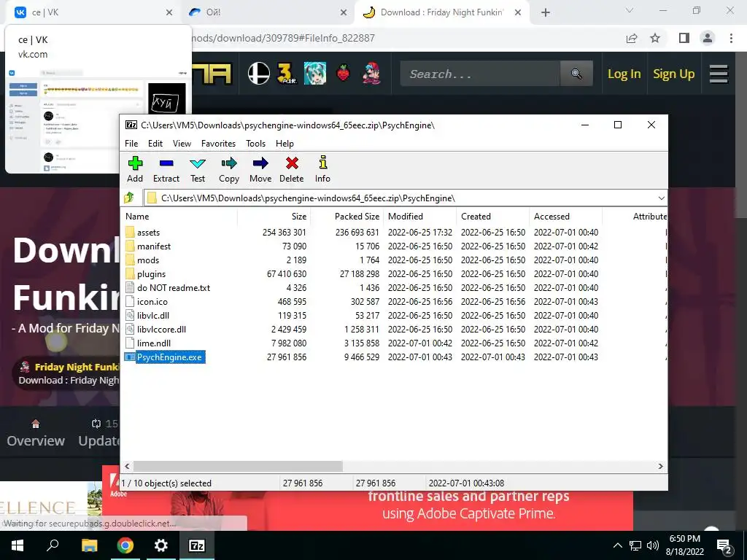Image resolution: width=747 pixels, height=560 pixels.
Task: Click Sign Up on GameBanana
Action: pyautogui.click(x=673, y=74)
